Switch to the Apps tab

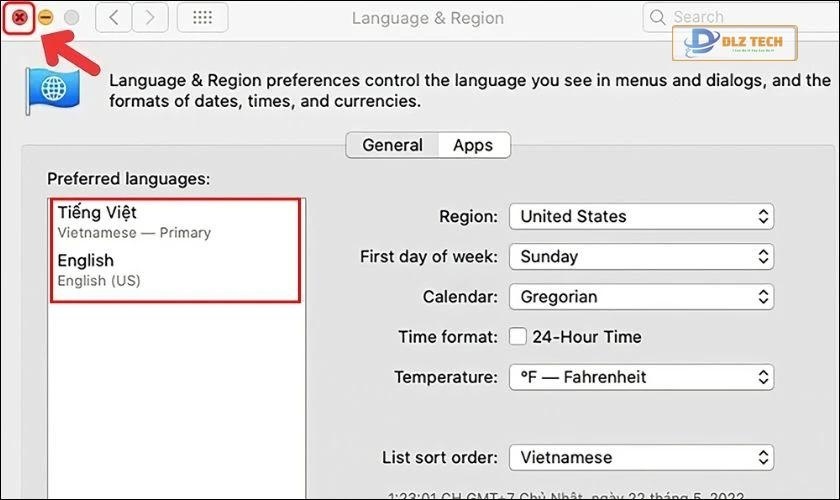pos(473,145)
